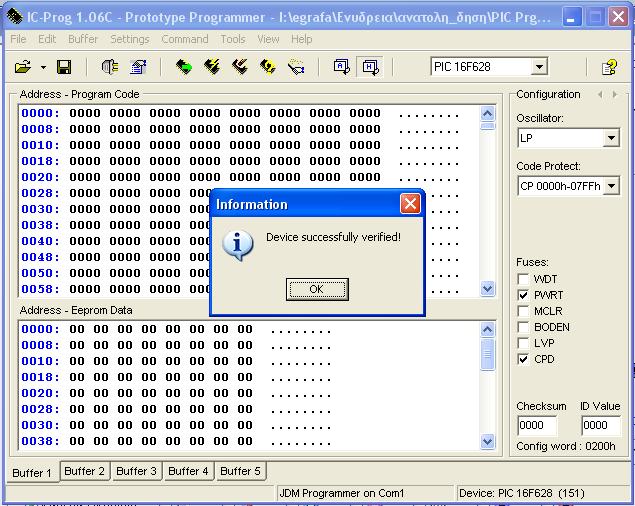Screen dimensions: 635x506
Task: Enable the WDT fuse checkbox
Action: 523,279
